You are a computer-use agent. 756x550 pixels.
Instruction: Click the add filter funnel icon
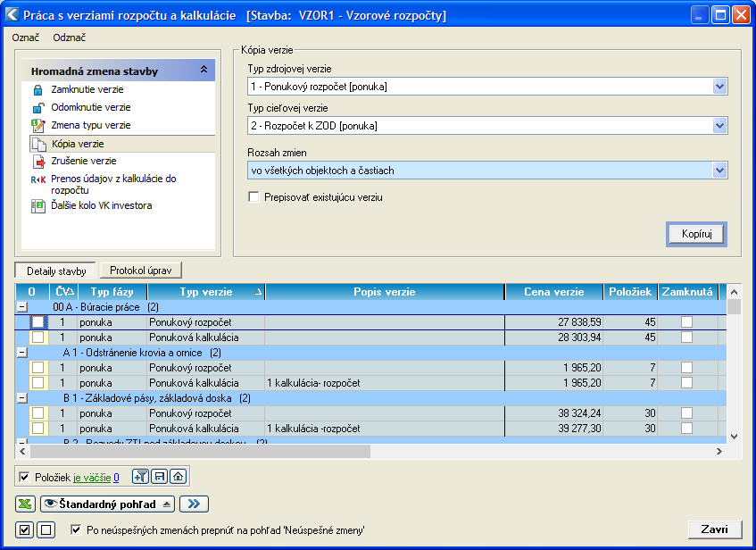pyautogui.click(x=140, y=477)
